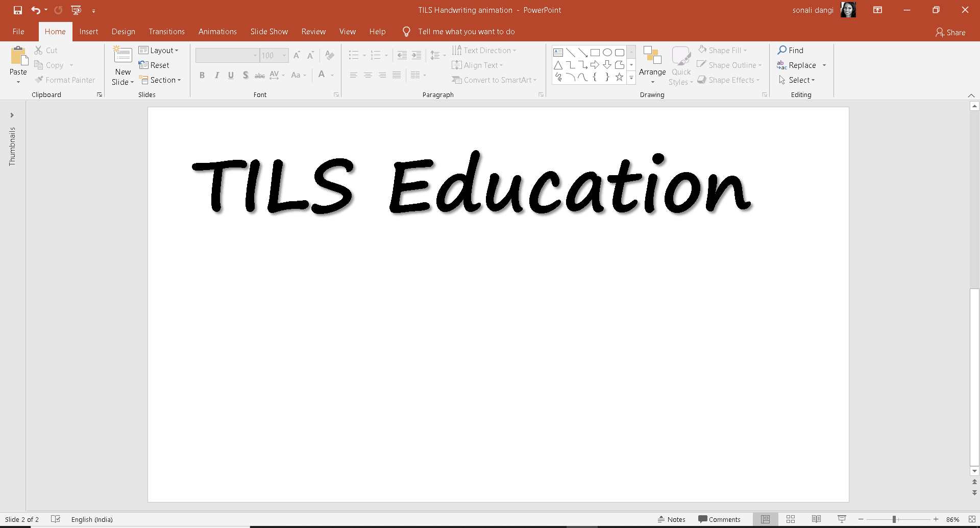Select the Text Box tool in Drawing shapes

pyautogui.click(x=557, y=52)
